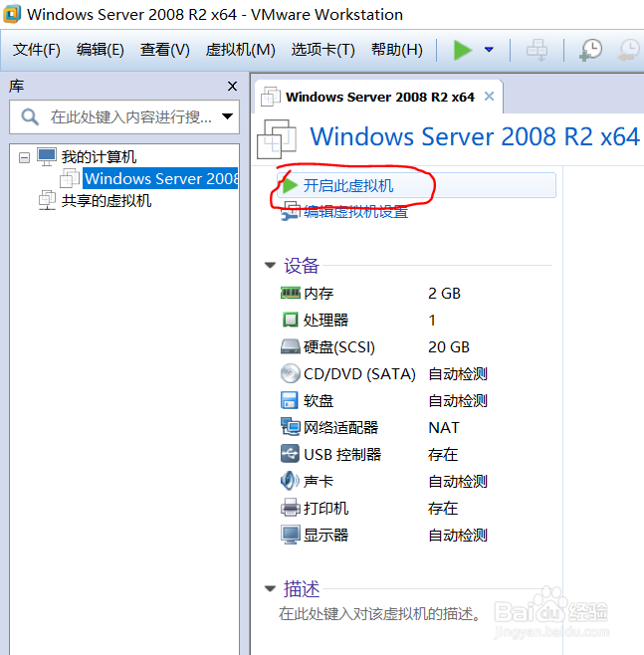644x655 pixels.
Task: Collapse the 描述 section
Action: point(270,588)
